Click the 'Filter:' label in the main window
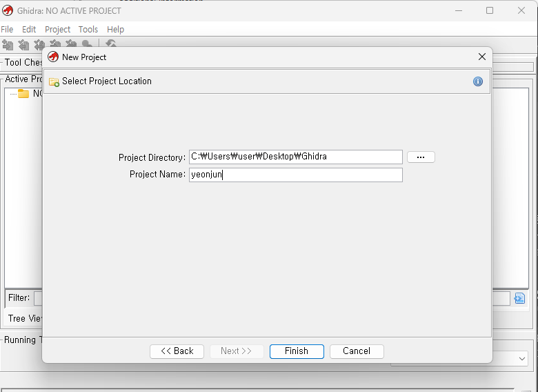The image size is (538, 392). click(x=19, y=297)
